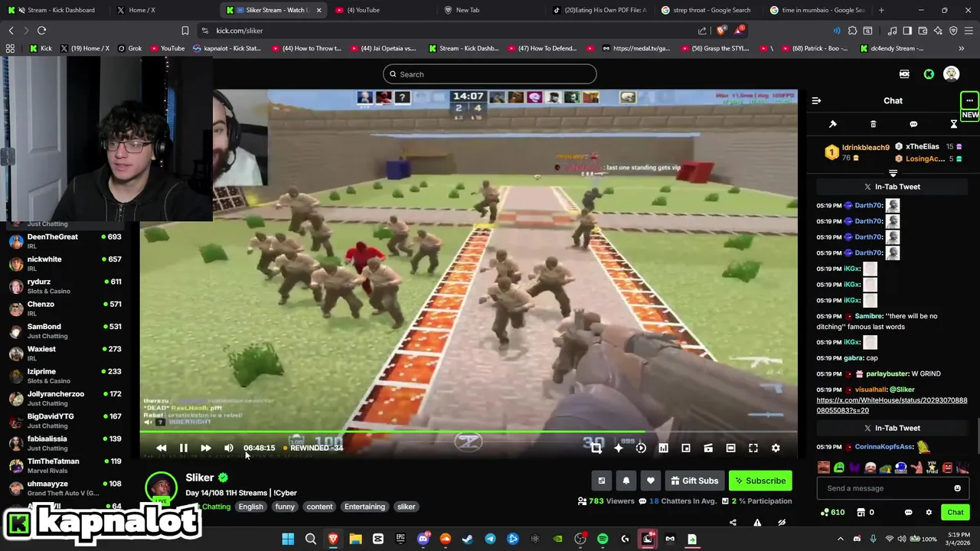Switch to Stream - Kick Dashboard tab

(x=55, y=10)
